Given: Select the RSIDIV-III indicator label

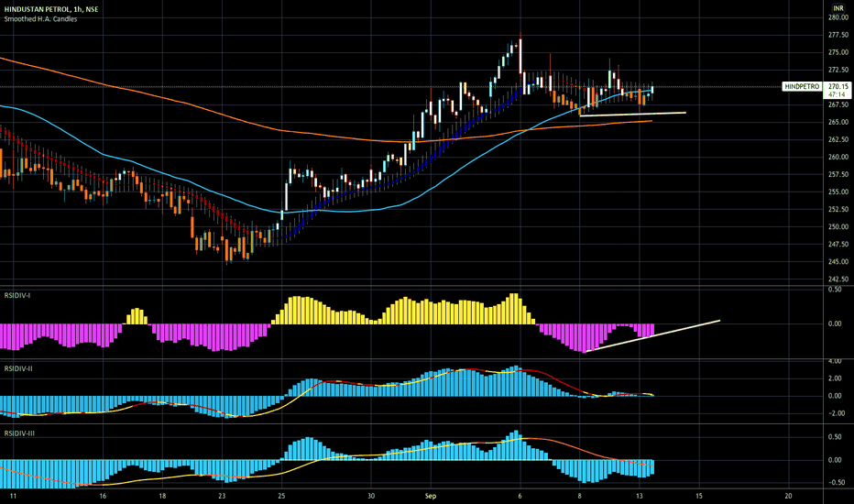Looking at the screenshot, I should click(x=19, y=433).
